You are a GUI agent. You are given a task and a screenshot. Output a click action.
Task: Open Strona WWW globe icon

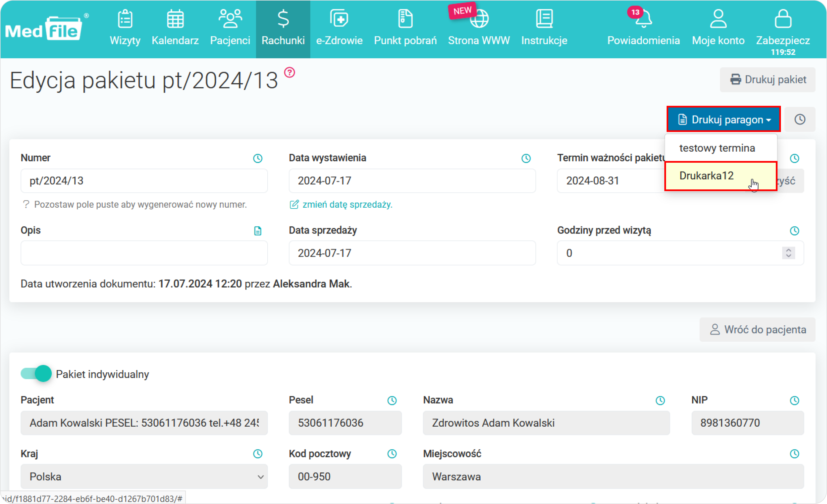click(x=479, y=18)
